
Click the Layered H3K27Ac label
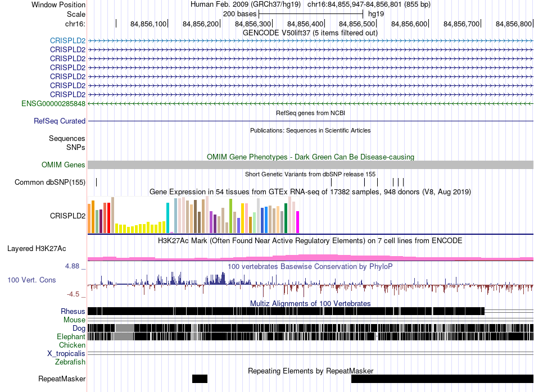point(37,248)
